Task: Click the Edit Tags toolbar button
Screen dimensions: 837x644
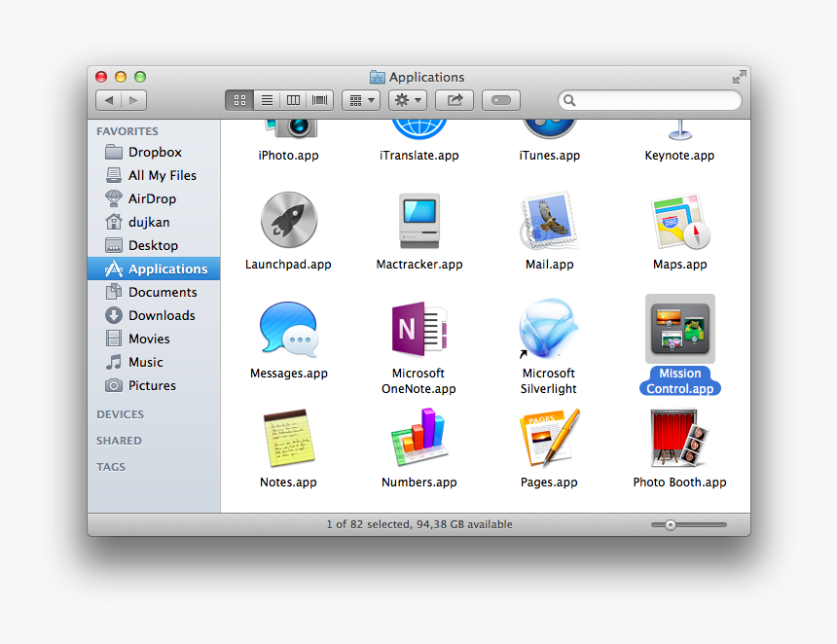Action: point(500,100)
